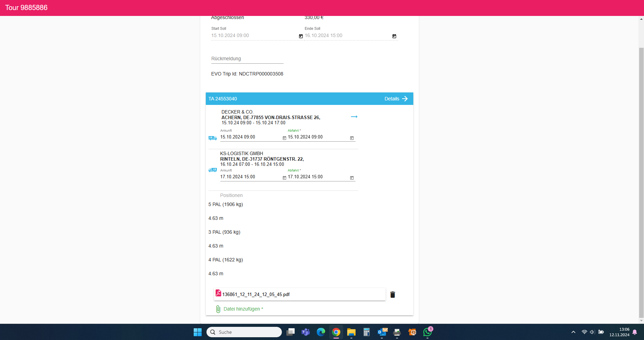Edit KS-Logistik Abfahrt time field
Viewport: 644px width, 340px height.
318,177
